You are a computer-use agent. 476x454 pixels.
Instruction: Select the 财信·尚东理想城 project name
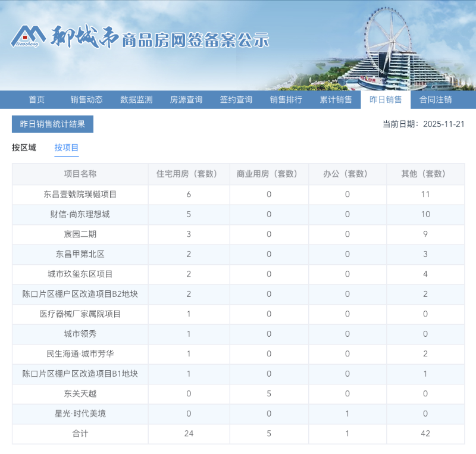click(x=80, y=214)
